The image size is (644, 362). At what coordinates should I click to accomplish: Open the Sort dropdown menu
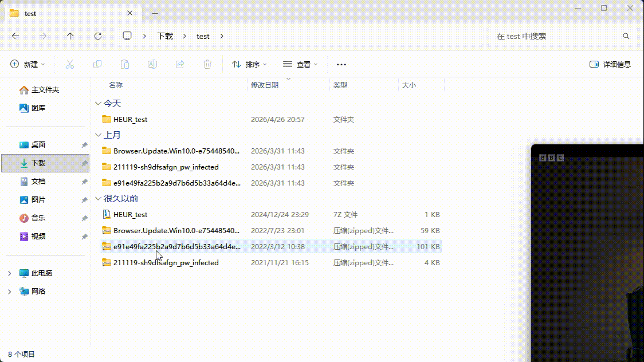point(249,64)
